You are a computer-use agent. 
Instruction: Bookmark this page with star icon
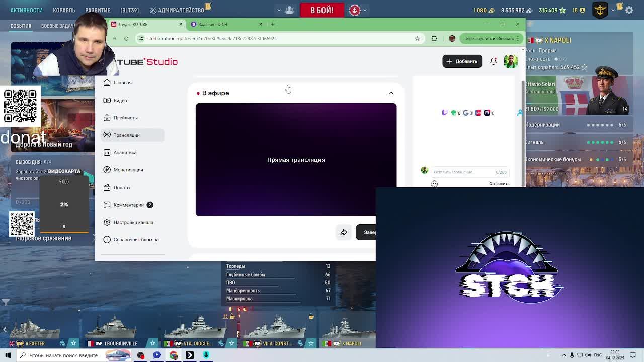point(417,38)
